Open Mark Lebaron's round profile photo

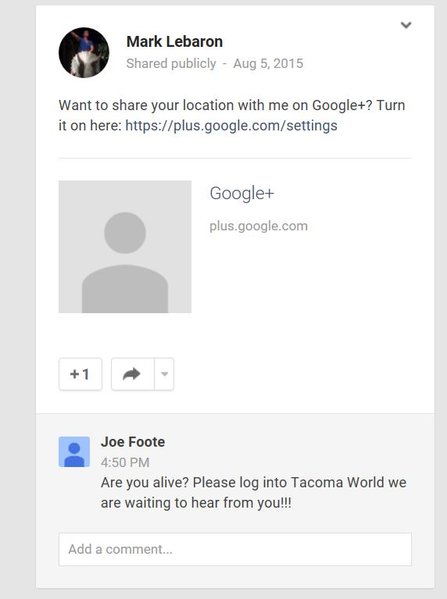(x=84, y=52)
